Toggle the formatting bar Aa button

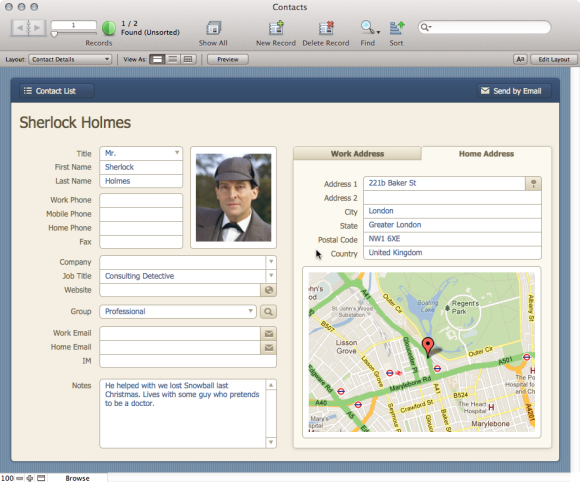coord(520,59)
